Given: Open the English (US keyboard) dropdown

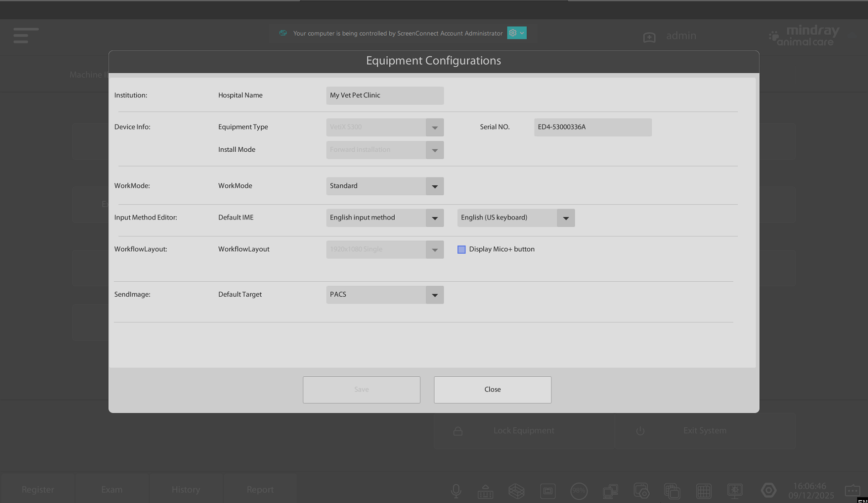Looking at the screenshot, I should (566, 218).
